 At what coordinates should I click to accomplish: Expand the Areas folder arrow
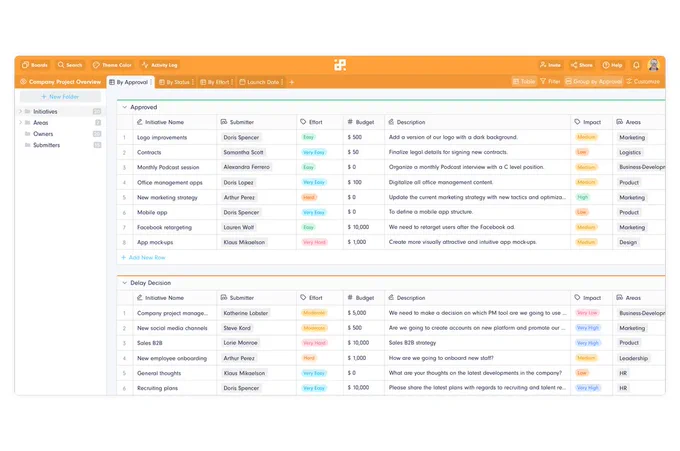[20, 123]
